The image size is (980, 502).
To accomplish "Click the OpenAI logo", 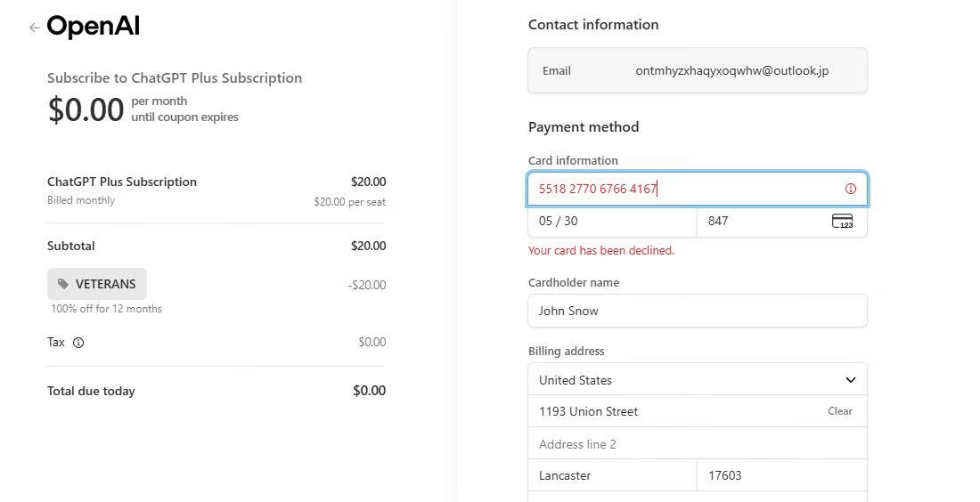I will tap(94, 27).
